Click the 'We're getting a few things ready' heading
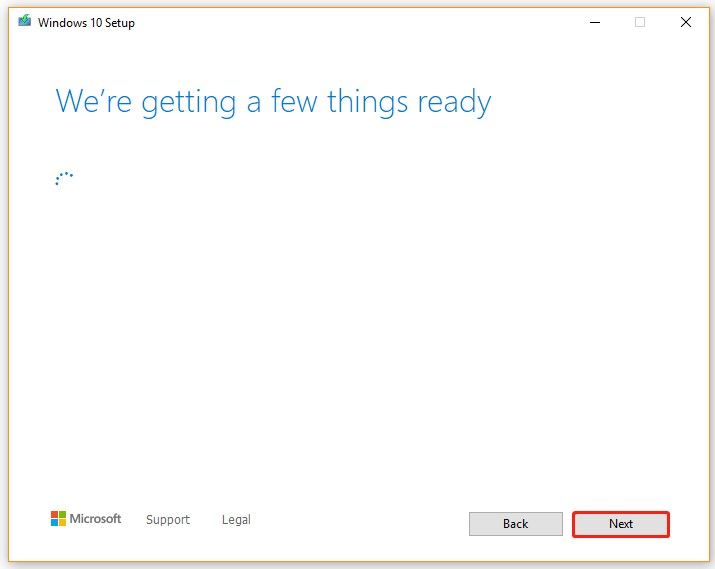This screenshot has width=715, height=569. click(273, 102)
